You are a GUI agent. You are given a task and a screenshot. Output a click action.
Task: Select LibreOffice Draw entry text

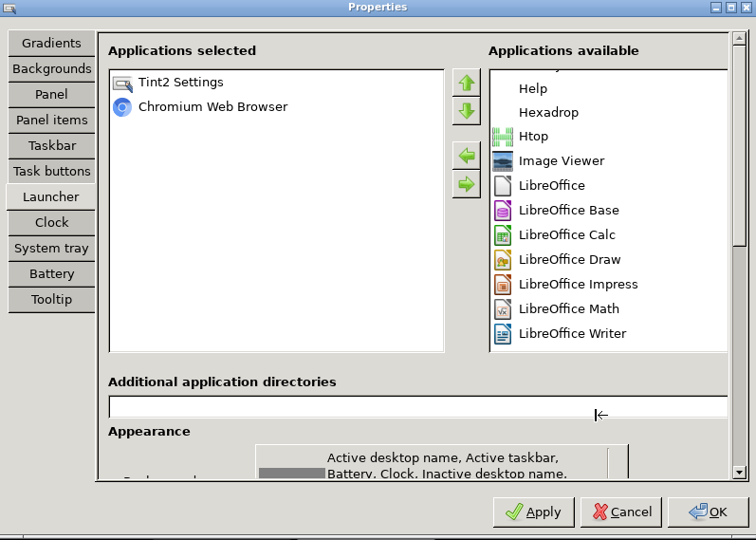point(569,260)
